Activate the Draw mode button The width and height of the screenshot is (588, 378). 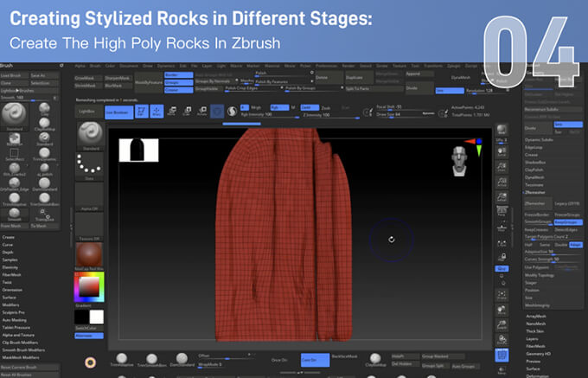[157, 112]
